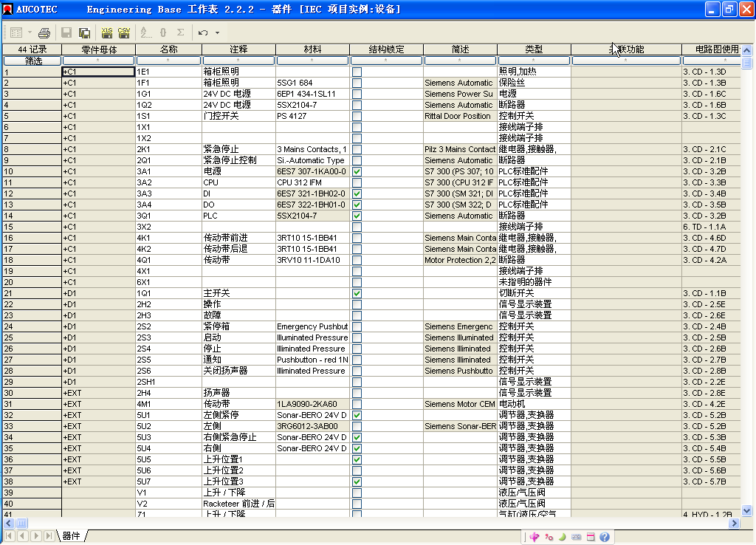Click the blue help question mark icon
Screen dimensions: 756x545
[x=605, y=537]
